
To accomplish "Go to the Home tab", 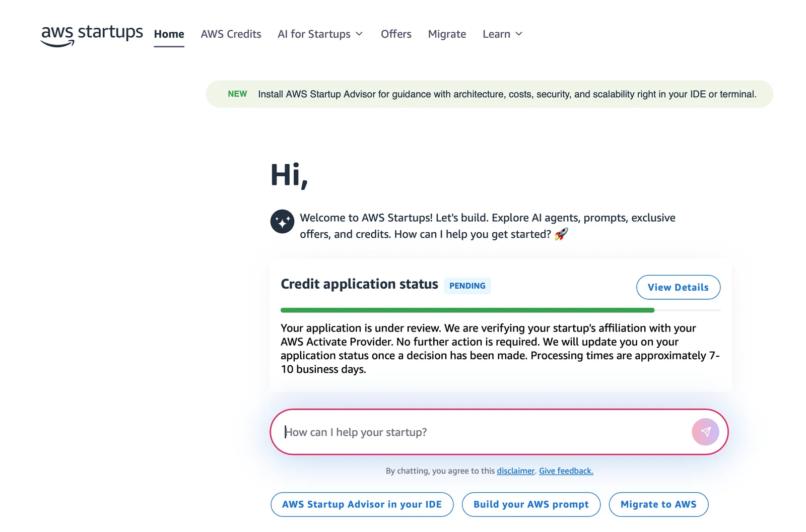I will (169, 34).
